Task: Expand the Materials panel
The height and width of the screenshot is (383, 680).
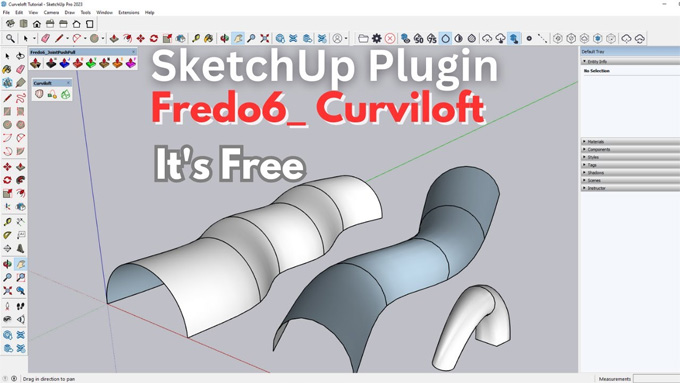Action: pyautogui.click(x=630, y=141)
